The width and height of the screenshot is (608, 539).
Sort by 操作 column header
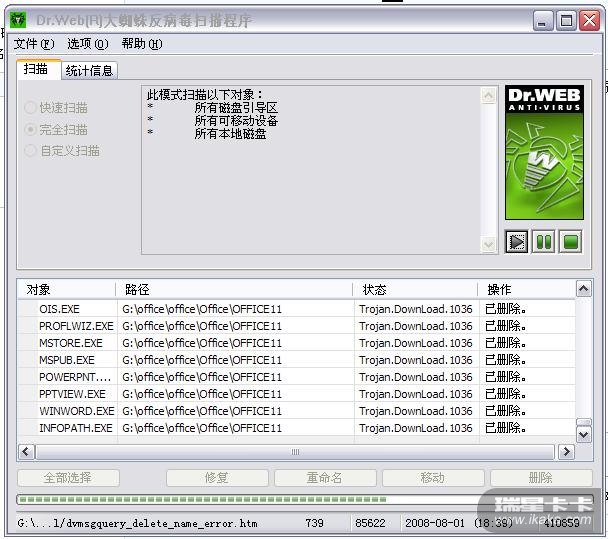(527, 289)
